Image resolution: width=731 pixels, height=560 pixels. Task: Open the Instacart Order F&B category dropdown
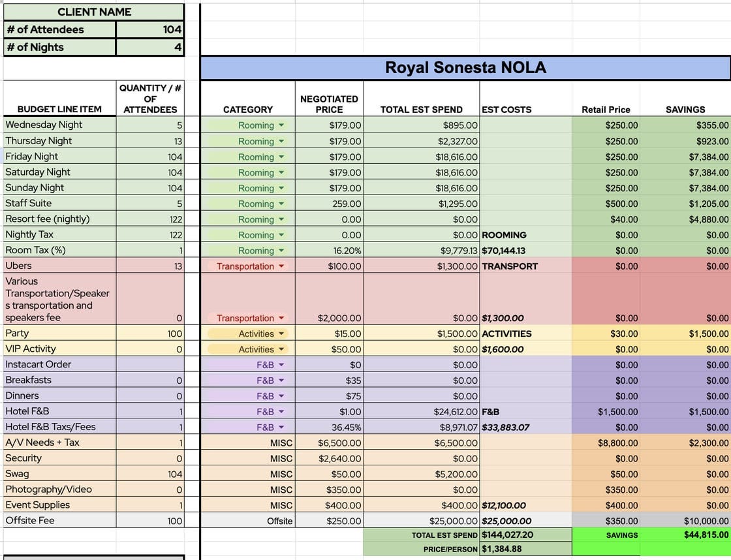click(281, 365)
